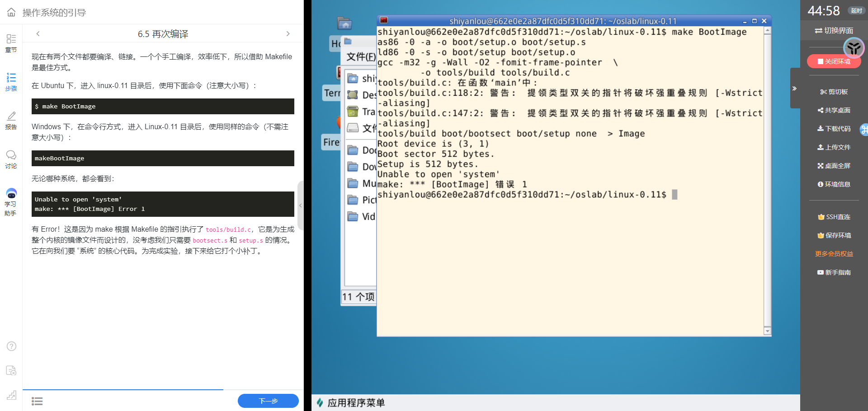Open the 剪切板 clipboard option
Screen dimensions: 868x411
[x=834, y=92]
